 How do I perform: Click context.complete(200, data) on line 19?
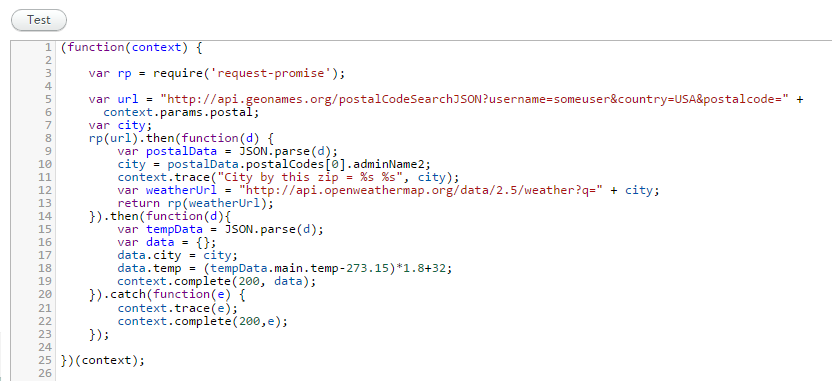[x=216, y=281]
